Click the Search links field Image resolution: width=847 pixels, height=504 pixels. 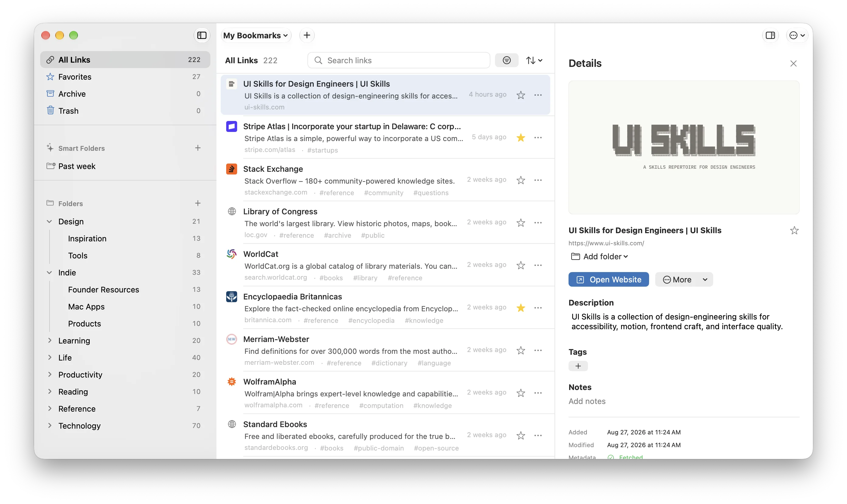pos(399,60)
